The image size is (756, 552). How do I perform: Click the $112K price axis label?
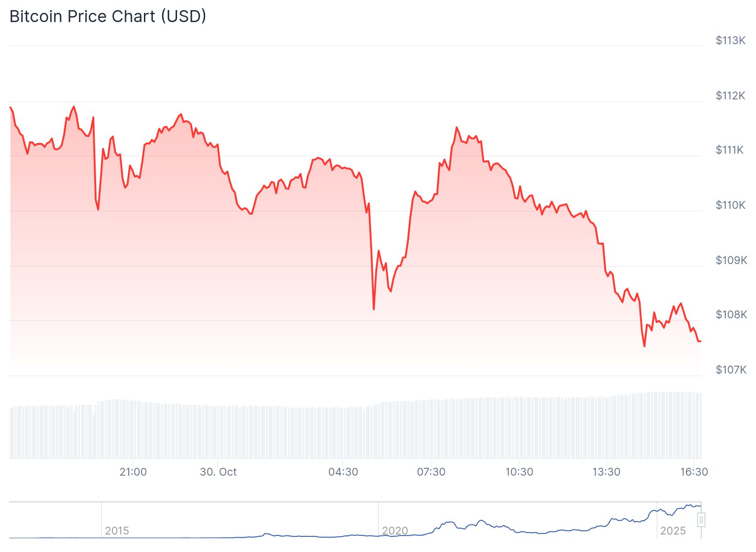[730, 96]
